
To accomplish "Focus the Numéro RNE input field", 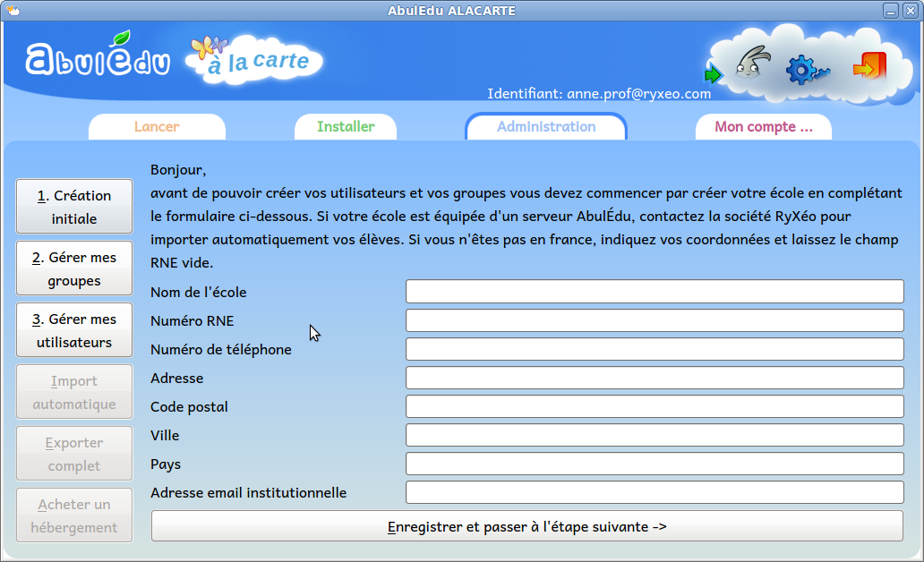I will (654, 320).
